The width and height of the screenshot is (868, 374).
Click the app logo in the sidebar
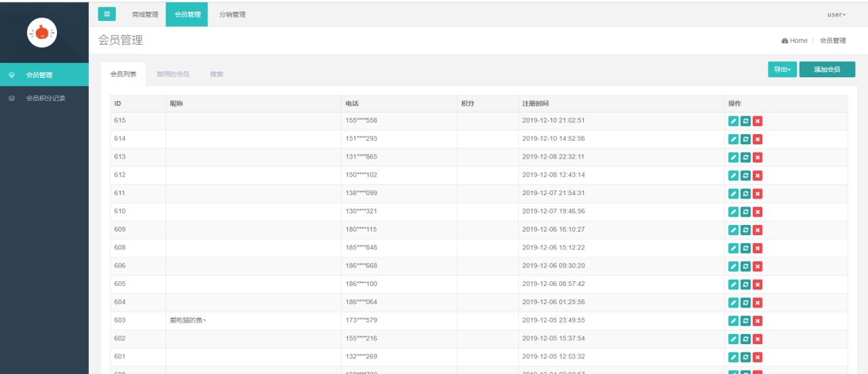point(42,32)
